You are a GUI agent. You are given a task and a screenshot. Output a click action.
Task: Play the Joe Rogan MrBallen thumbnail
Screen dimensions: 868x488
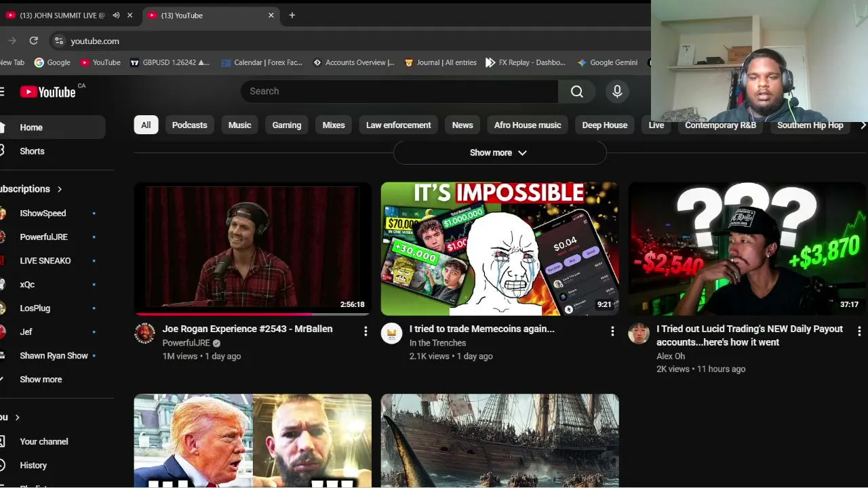tap(253, 249)
